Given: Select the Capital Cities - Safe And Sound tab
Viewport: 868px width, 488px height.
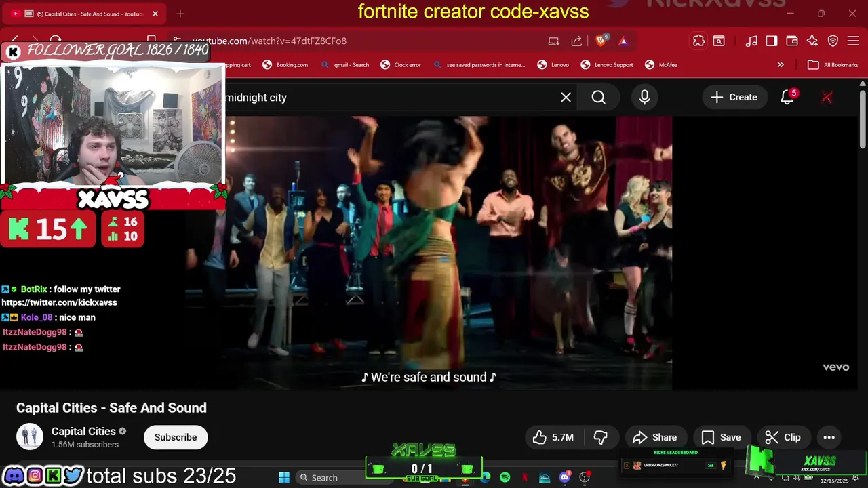Looking at the screenshot, I should point(85,14).
